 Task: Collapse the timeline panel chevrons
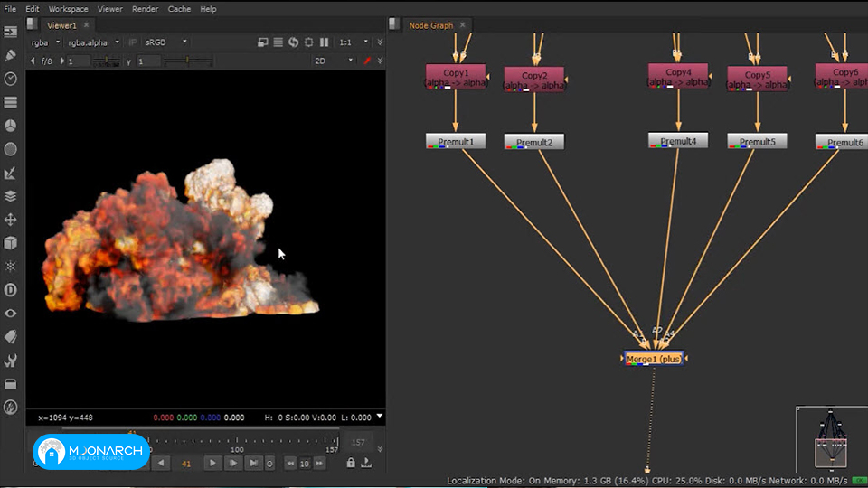pyautogui.click(x=381, y=449)
